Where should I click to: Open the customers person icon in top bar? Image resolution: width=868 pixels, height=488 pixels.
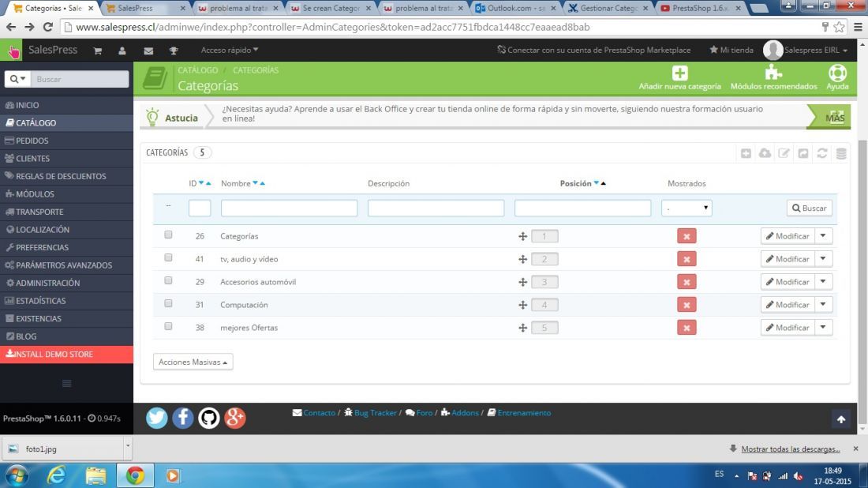122,51
